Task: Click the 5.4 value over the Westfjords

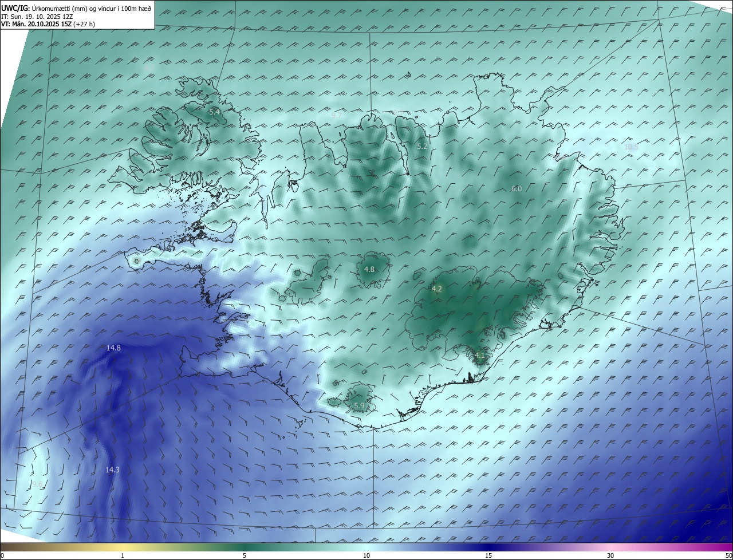Action: 215,112
